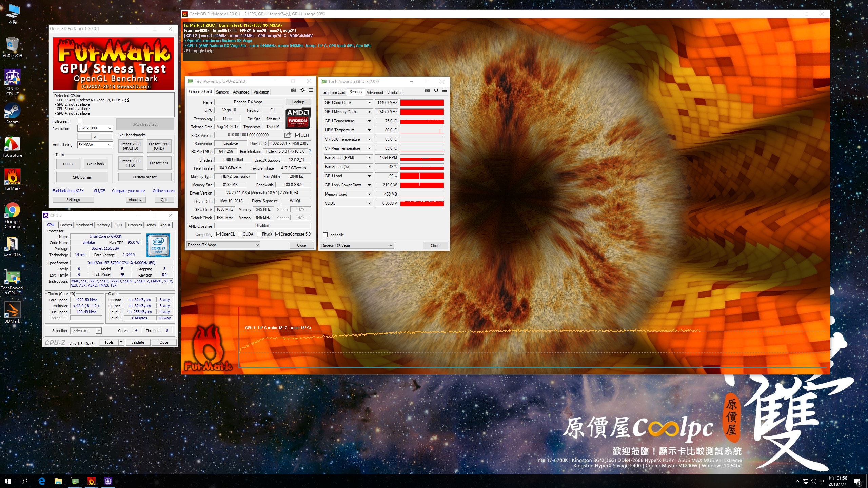Viewport: 868px width, 488px height.
Task: Open the Steam desktop shortcut
Action: (x=13, y=114)
